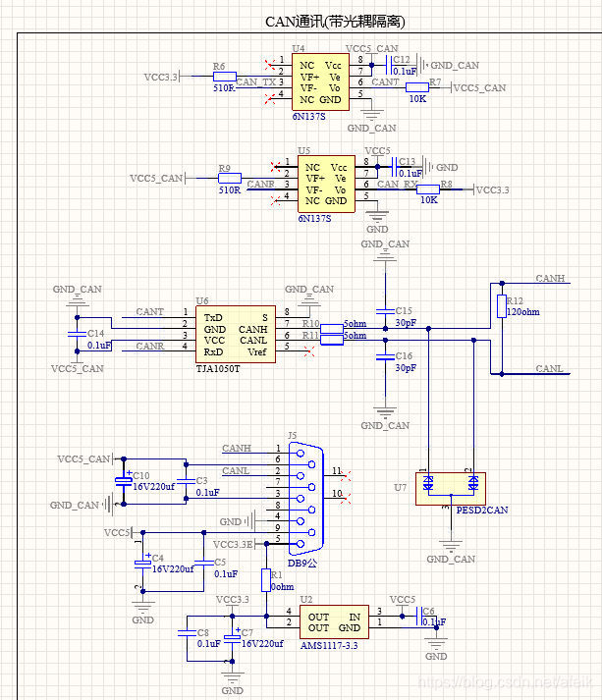Viewport: 602px width, 700px height.
Task: Click the 'TJA1050T' part label
Action: tap(218, 369)
